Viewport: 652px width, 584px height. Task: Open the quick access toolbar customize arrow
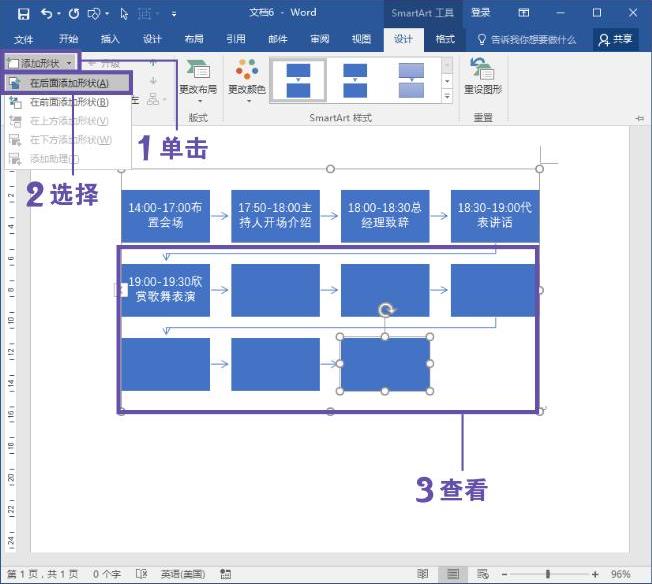click(x=174, y=13)
